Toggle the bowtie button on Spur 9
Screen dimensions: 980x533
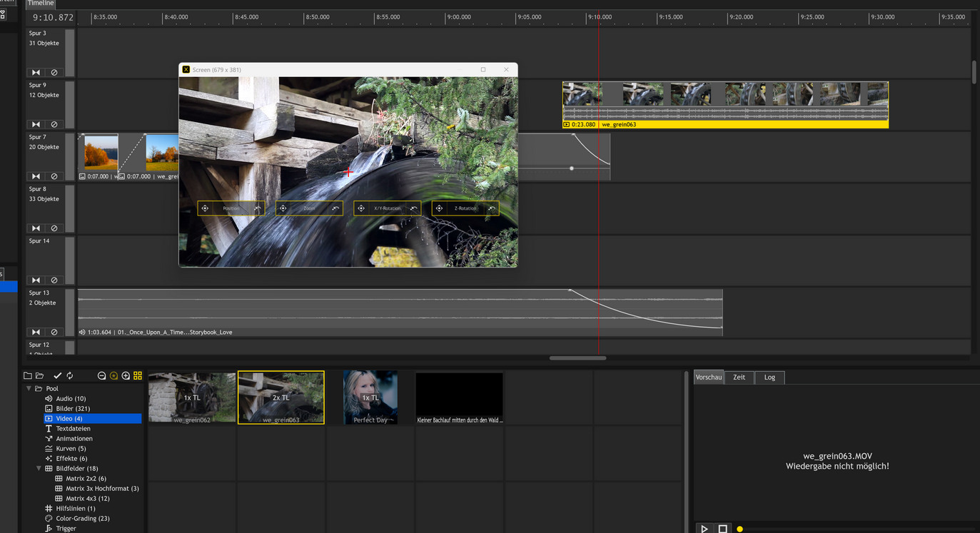pyautogui.click(x=36, y=124)
